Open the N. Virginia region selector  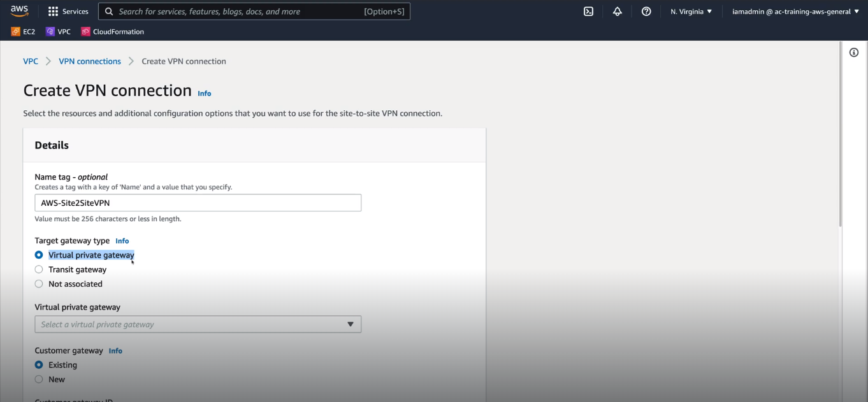coord(691,11)
